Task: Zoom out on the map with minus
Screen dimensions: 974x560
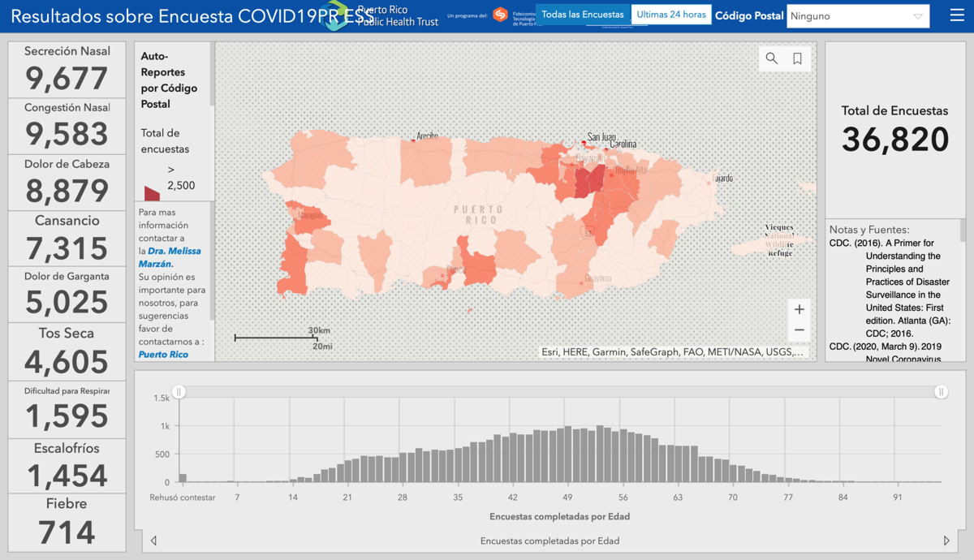Action: point(799,330)
